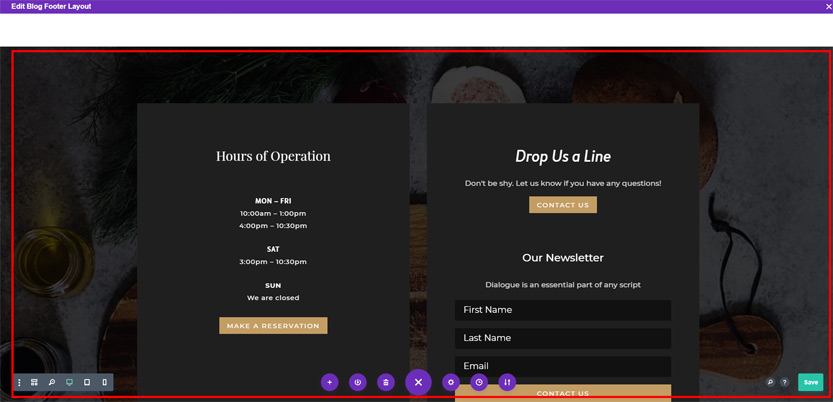Click the First Name input field
This screenshot has width=833, height=402.
563,310
